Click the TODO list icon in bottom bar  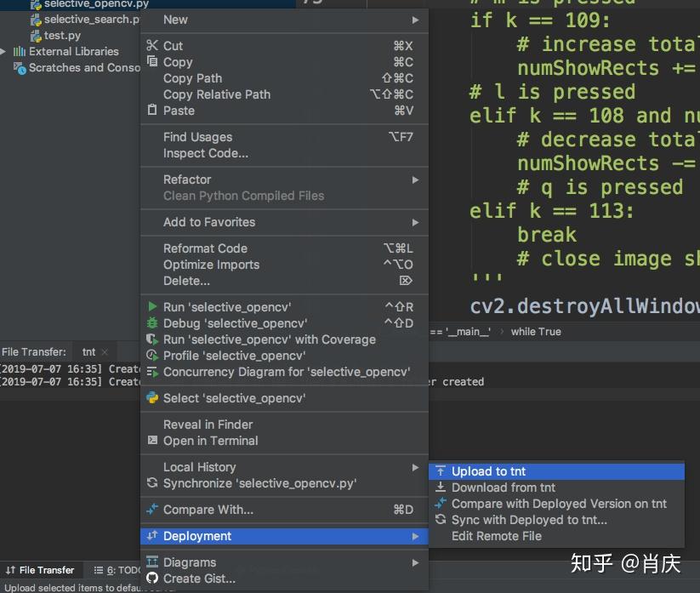[x=99, y=570]
